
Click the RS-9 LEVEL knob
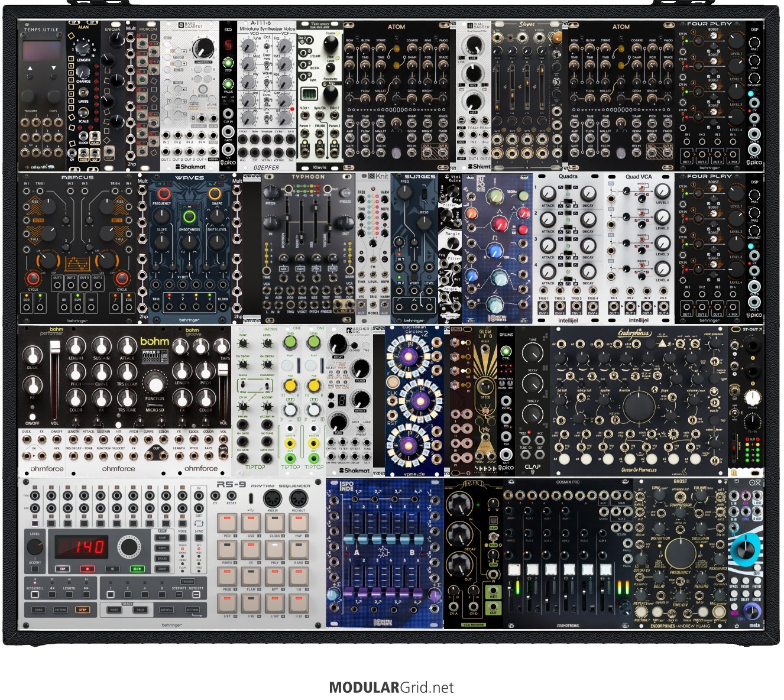(x=35, y=547)
